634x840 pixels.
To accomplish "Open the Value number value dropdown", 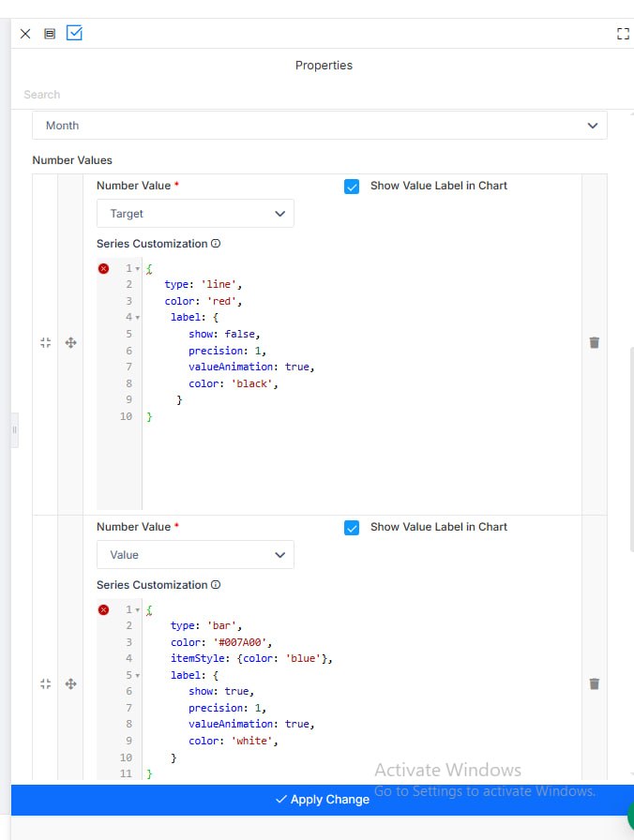I will click(195, 554).
